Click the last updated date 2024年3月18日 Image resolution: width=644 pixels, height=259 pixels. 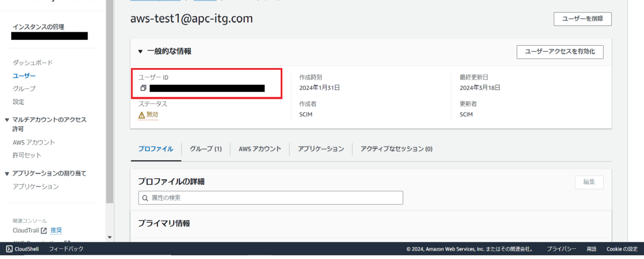click(x=480, y=88)
